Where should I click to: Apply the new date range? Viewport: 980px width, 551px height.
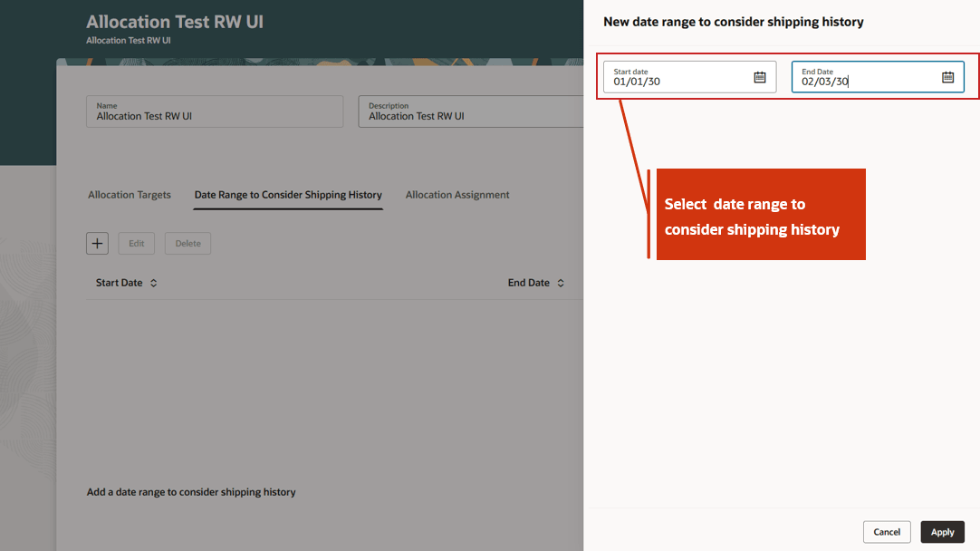tap(942, 532)
